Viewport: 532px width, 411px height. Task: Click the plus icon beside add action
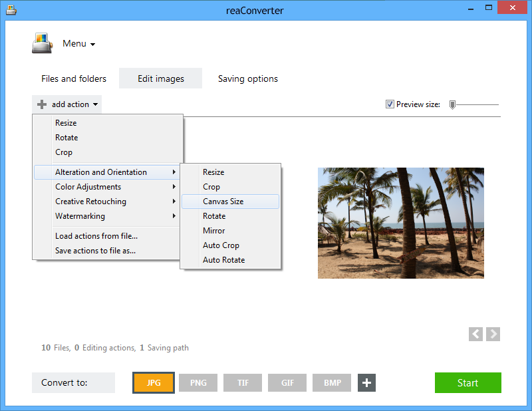(42, 104)
